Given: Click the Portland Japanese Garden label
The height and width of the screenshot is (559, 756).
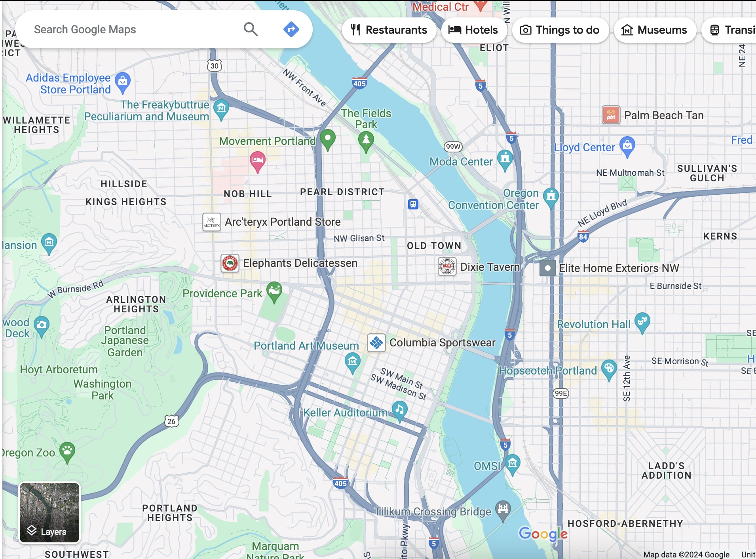Looking at the screenshot, I should pyautogui.click(x=125, y=341).
